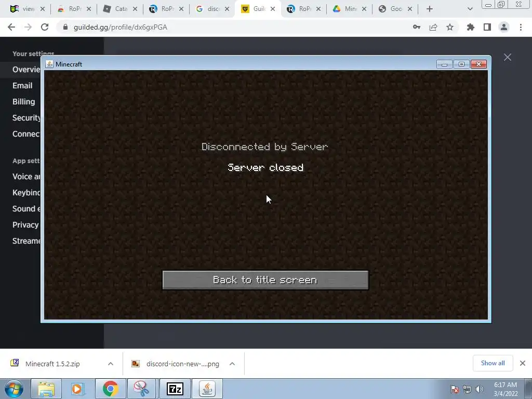
Task: Open the Billing settings section
Action: pyautogui.click(x=24, y=102)
